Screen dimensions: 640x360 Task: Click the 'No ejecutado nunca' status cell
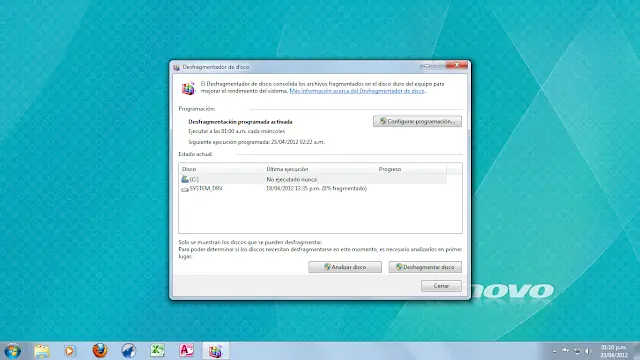[x=291, y=180]
